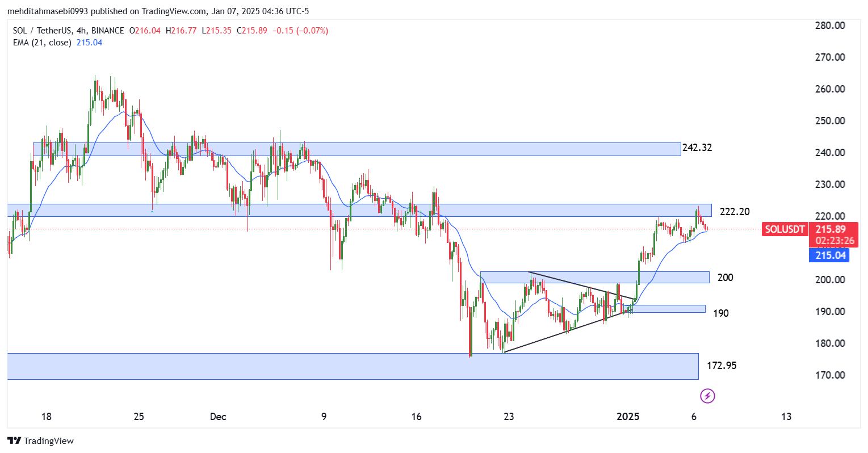Click the 250.00 price axis tick

(831, 121)
